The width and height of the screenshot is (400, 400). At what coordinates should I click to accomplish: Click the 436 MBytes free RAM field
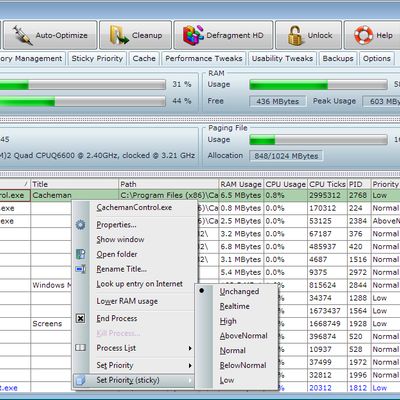[278, 101]
